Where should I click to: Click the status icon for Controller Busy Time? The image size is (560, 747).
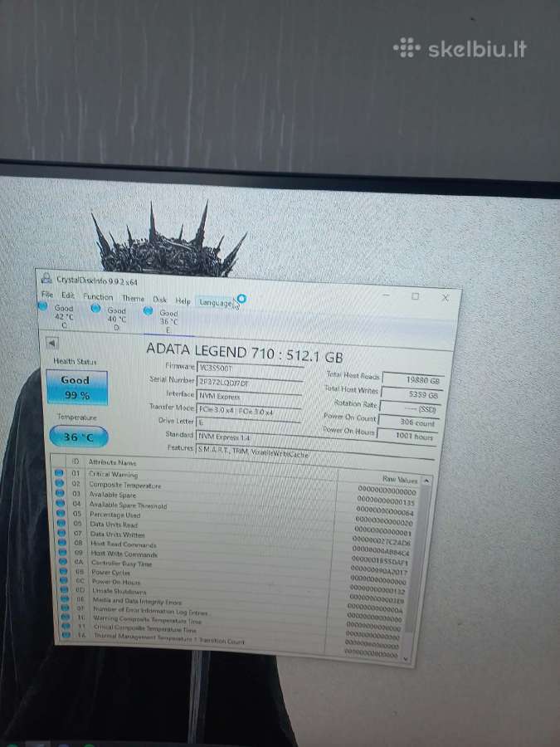(x=63, y=561)
